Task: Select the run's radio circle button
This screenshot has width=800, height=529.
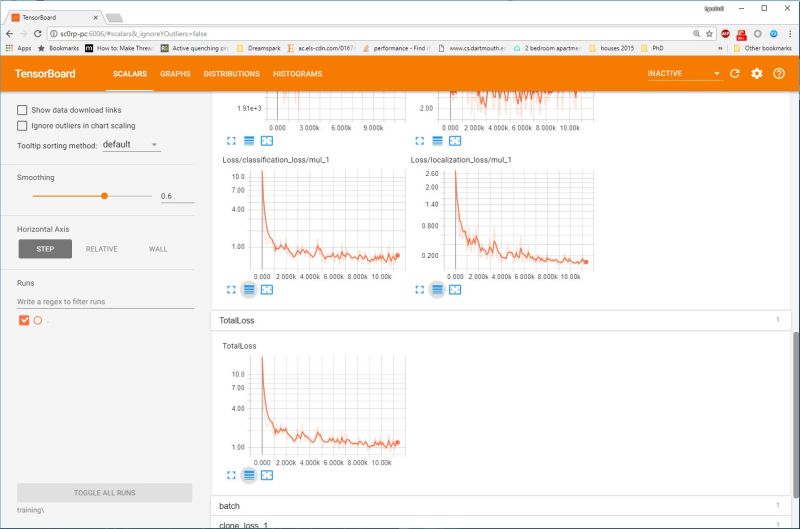Action: [x=38, y=320]
